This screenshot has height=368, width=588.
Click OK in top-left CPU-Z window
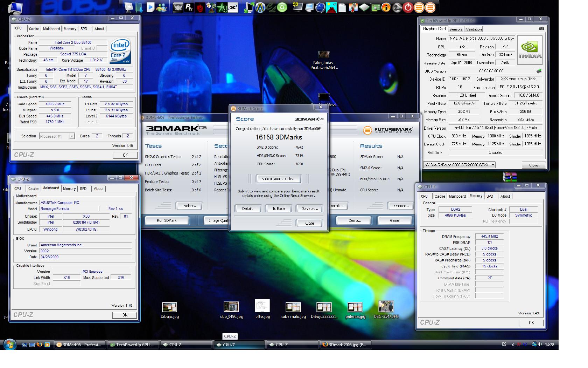pos(125,155)
